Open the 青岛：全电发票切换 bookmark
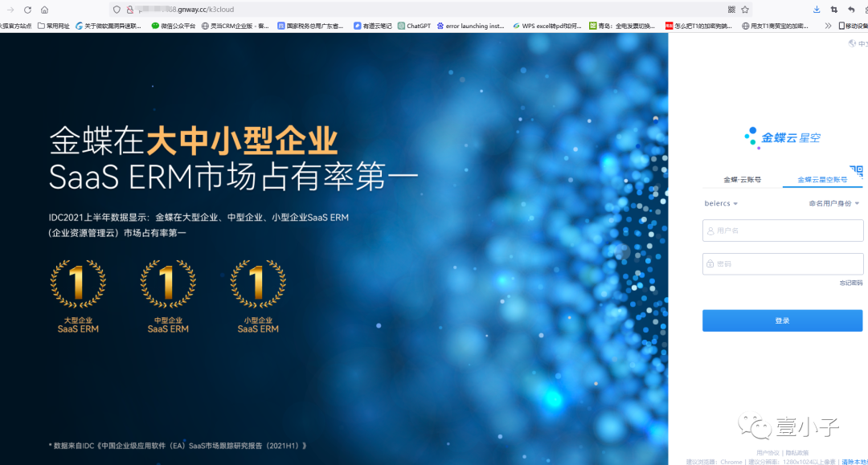The image size is (868, 465). (x=622, y=26)
